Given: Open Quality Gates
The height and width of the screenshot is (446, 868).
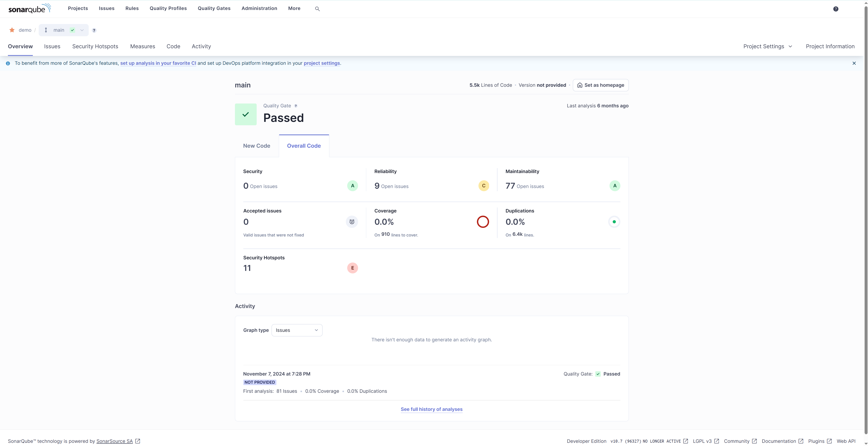Looking at the screenshot, I should pos(214,8).
